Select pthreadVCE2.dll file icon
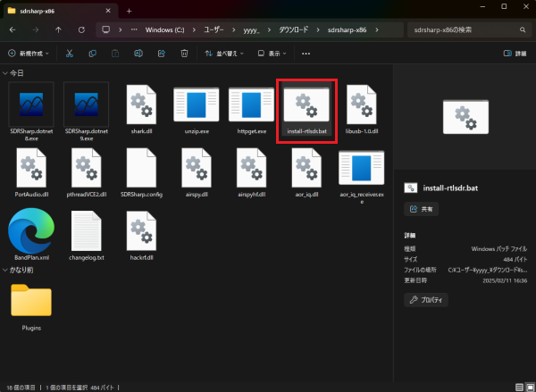Viewport: 536px width, 392px height. pyautogui.click(x=86, y=168)
